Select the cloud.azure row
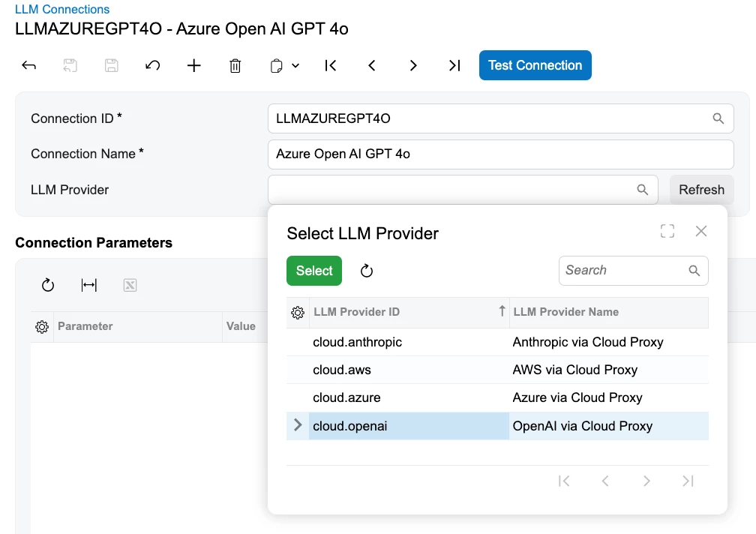756x534 pixels. pos(497,397)
